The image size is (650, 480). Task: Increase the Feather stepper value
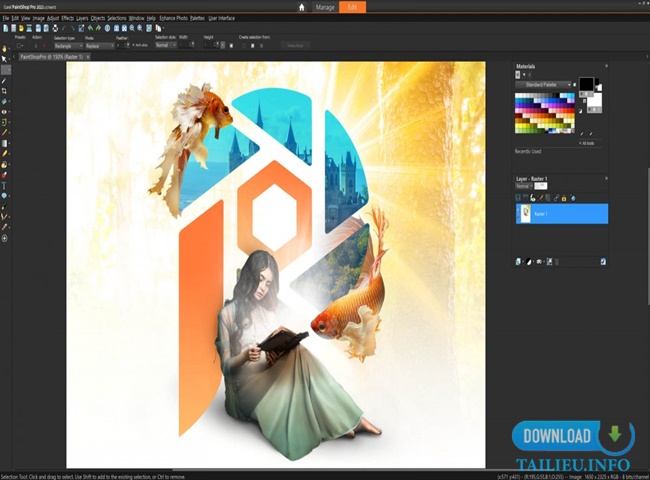(x=127, y=44)
